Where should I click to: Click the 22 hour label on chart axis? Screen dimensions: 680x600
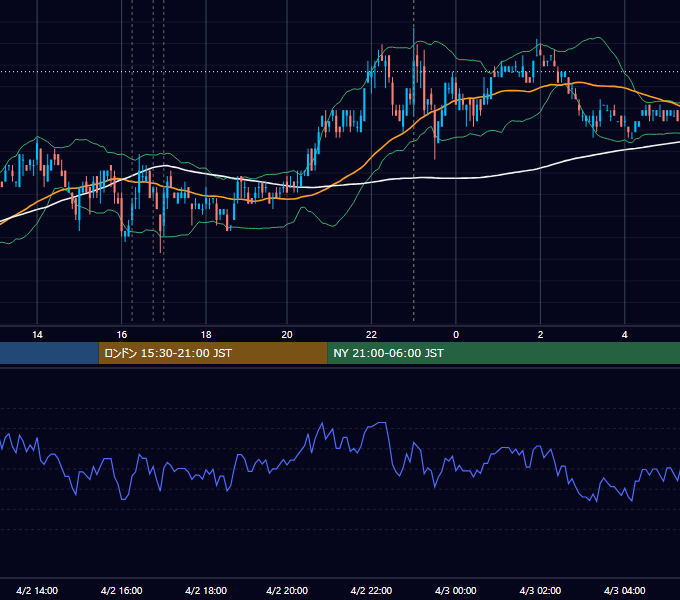pyautogui.click(x=371, y=335)
